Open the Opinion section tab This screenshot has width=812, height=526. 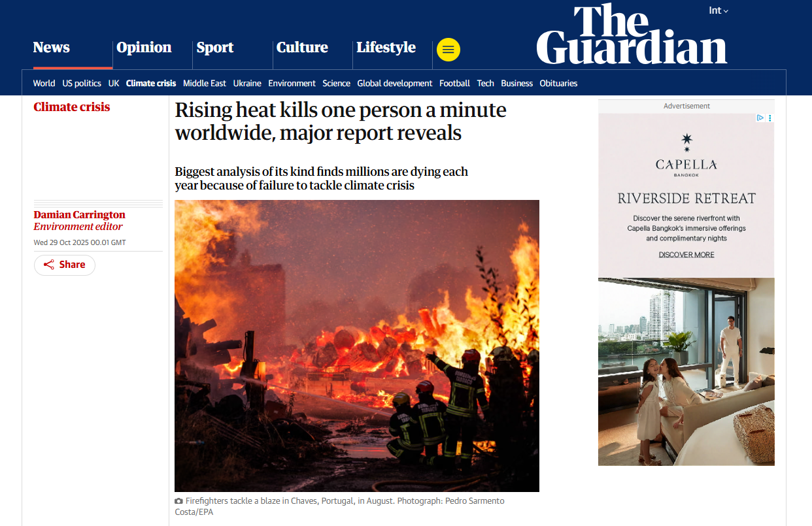(x=144, y=47)
